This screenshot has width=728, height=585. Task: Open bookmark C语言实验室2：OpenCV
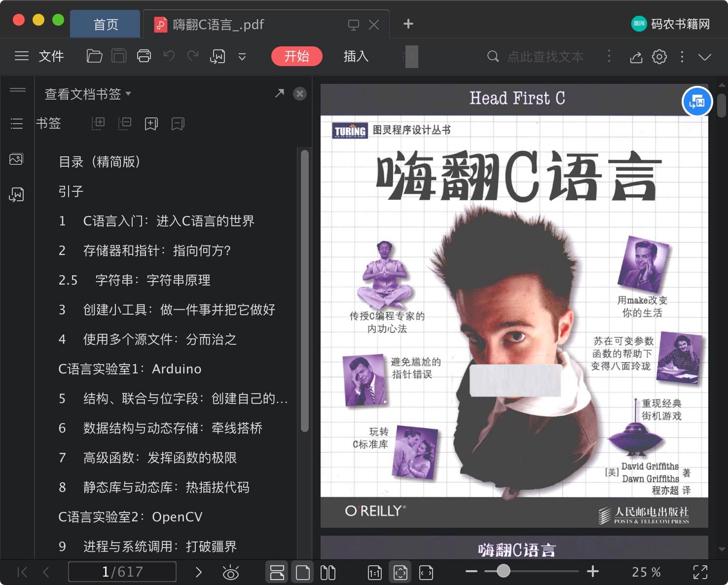(130, 517)
